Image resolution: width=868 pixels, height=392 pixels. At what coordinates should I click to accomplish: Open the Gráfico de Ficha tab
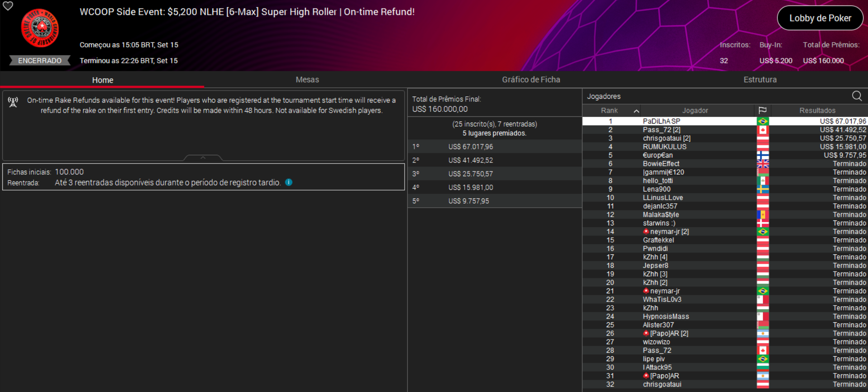click(x=530, y=80)
